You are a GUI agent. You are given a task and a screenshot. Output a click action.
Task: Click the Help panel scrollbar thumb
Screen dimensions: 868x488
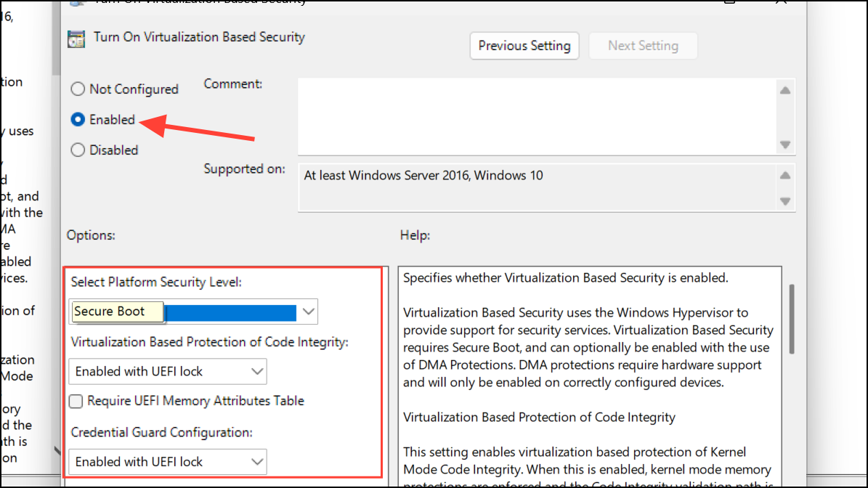click(792, 319)
